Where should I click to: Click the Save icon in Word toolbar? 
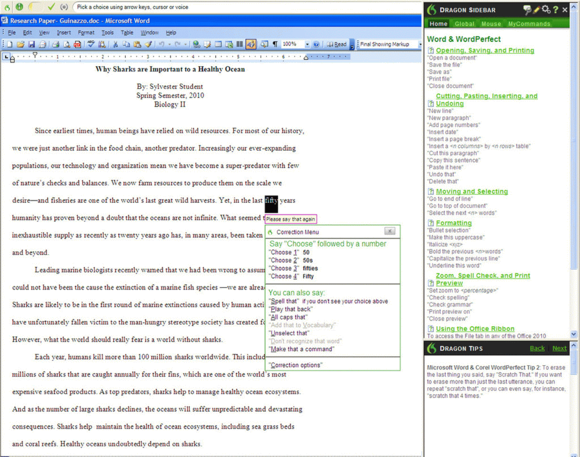point(31,44)
